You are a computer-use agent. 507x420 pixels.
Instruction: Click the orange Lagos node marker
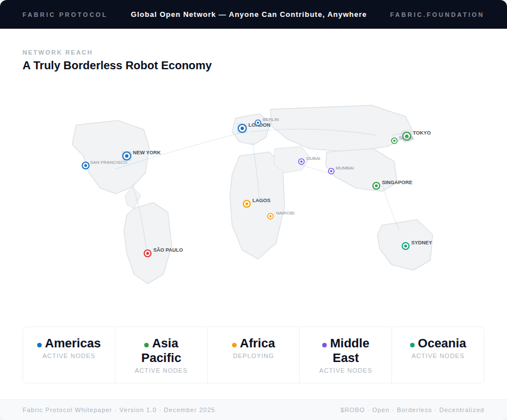(247, 204)
